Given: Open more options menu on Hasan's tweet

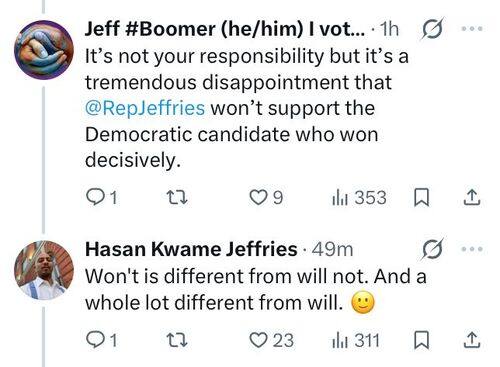Looking at the screenshot, I should pyautogui.click(x=472, y=249).
